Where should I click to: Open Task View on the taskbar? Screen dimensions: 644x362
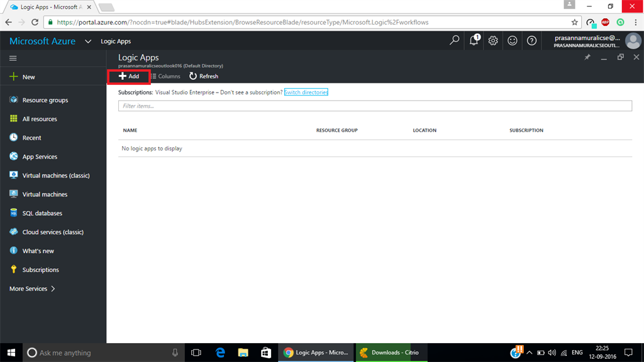point(196,353)
